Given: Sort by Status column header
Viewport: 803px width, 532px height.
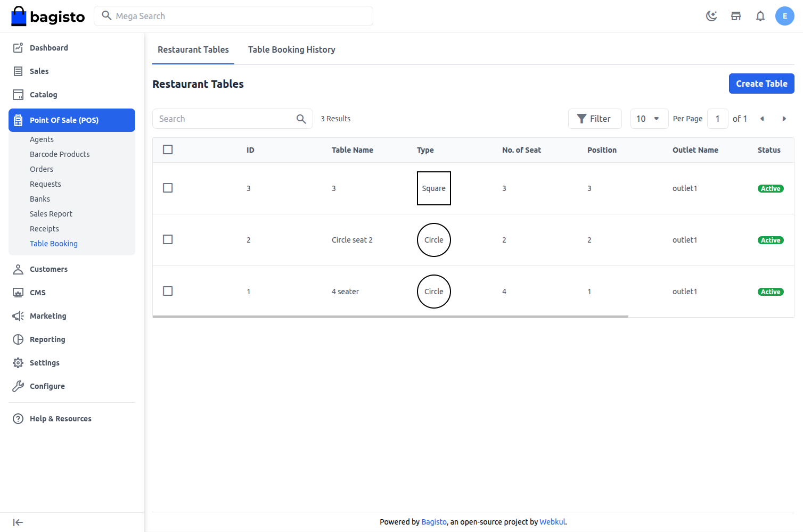Looking at the screenshot, I should tap(769, 150).
